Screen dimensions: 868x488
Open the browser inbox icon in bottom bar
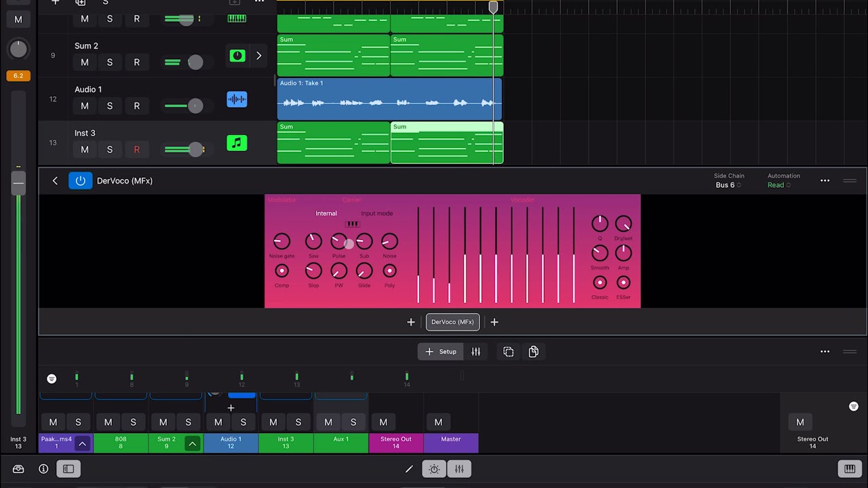[x=18, y=469]
